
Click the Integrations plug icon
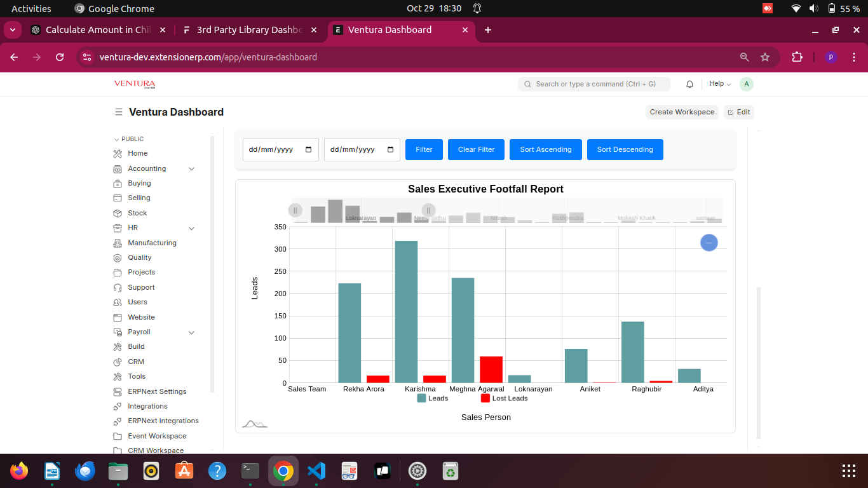click(x=117, y=406)
